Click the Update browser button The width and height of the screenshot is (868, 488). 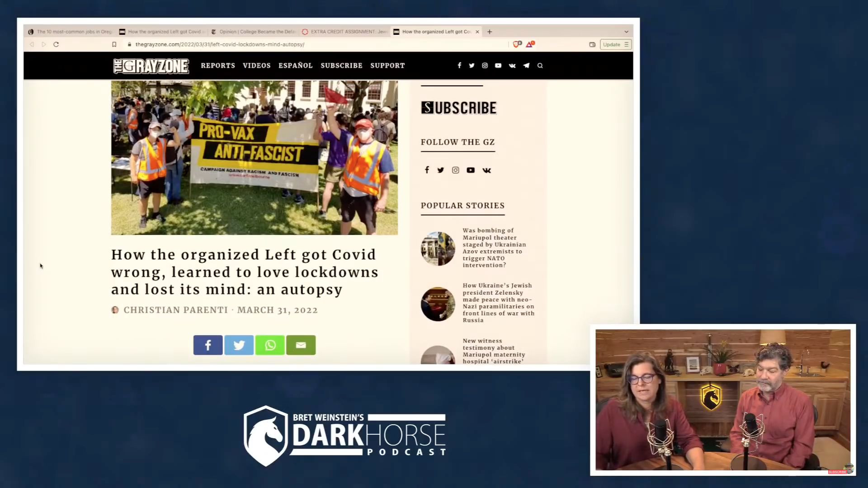(x=616, y=44)
